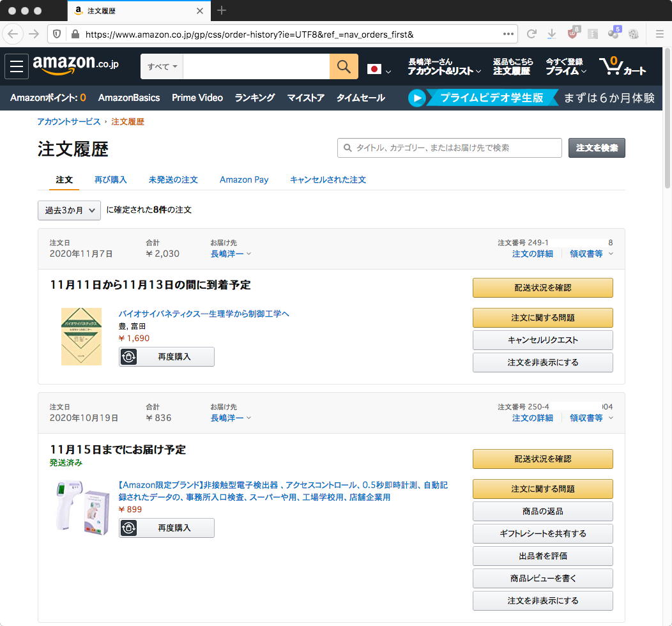Click the book cover thumbnail
This screenshot has width=672, height=626.
81,337
